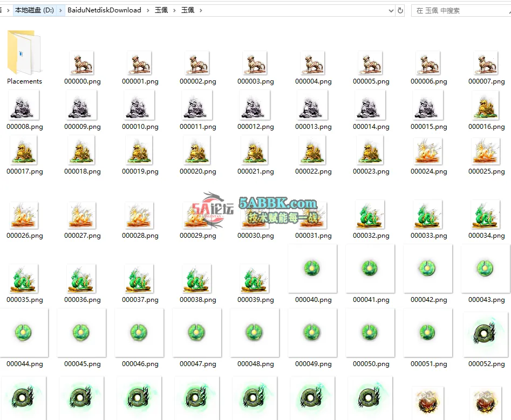Select the flaming beast image 000024.png

[x=428, y=152]
